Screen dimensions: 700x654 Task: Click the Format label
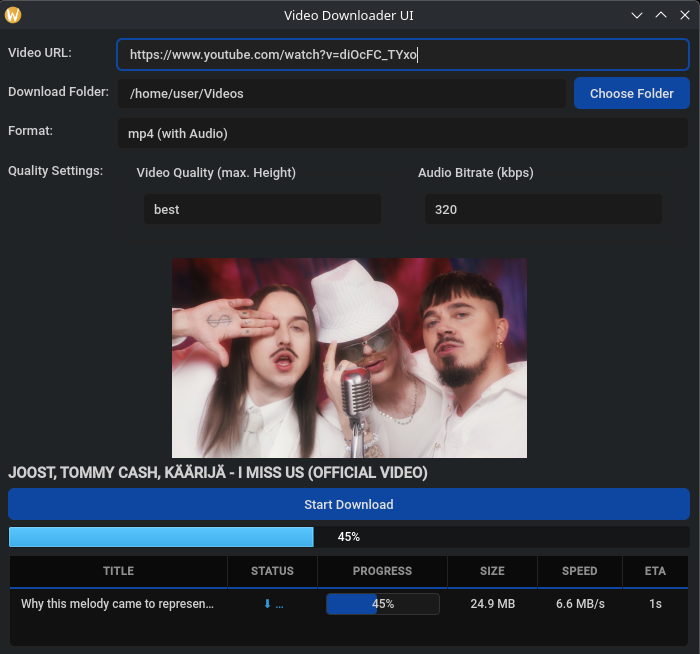click(x=30, y=130)
